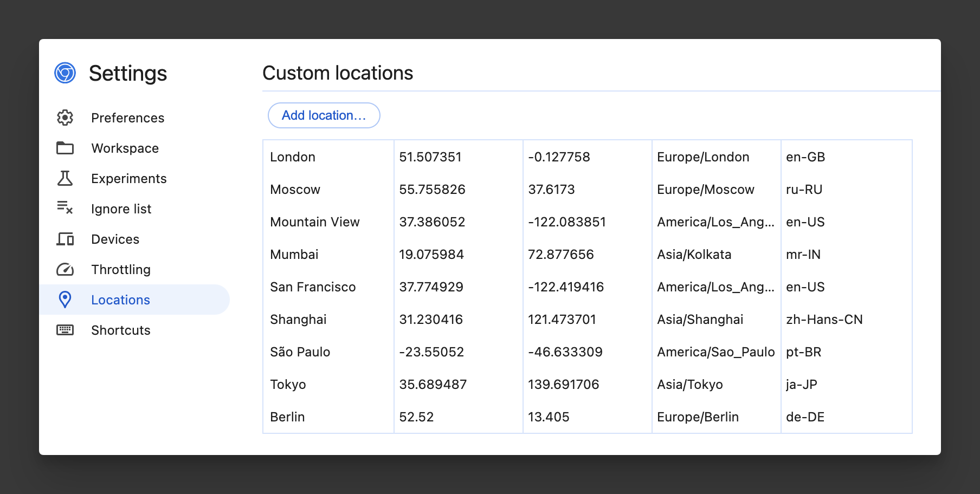Click the Devices icon in sidebar

click(x=65, y=239)
